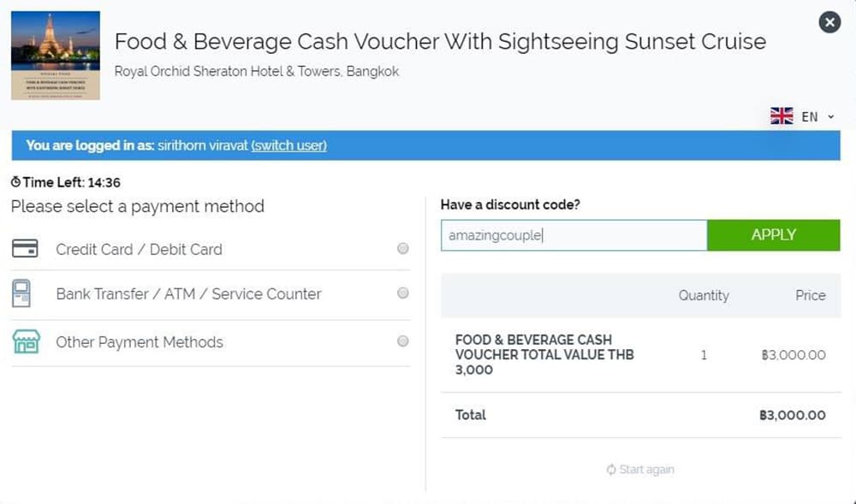Click the ATM machine icon

click(x=21, y=294)
